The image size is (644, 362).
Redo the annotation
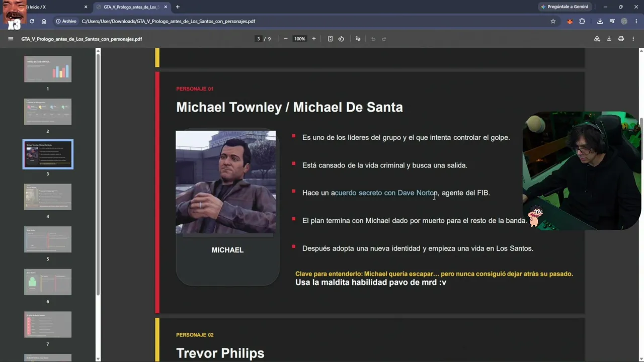(x=384, y=39)
